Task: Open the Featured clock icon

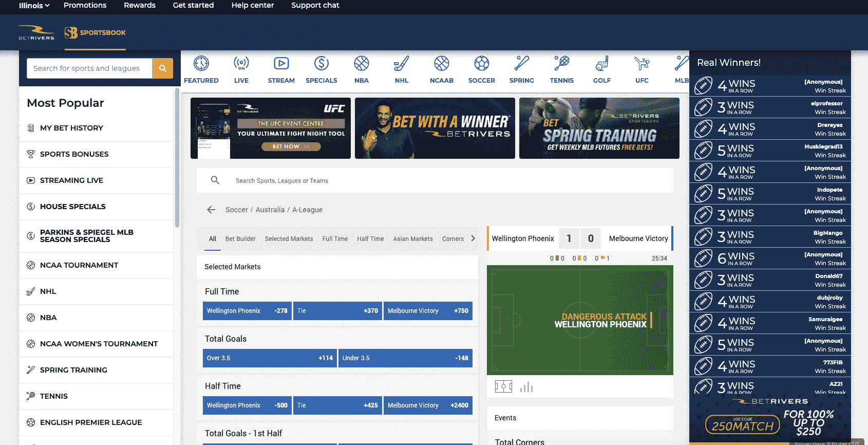Action: tap(201, 63)
